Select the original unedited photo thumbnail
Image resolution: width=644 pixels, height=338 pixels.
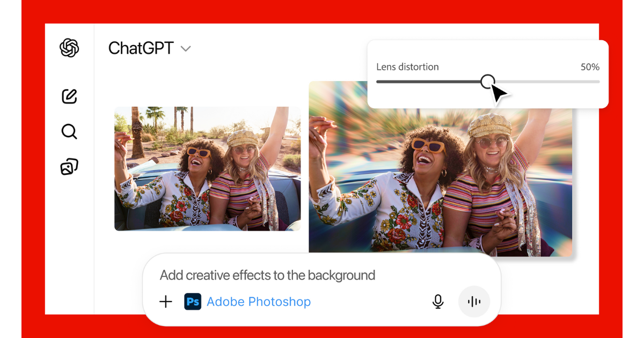[207, 168]
